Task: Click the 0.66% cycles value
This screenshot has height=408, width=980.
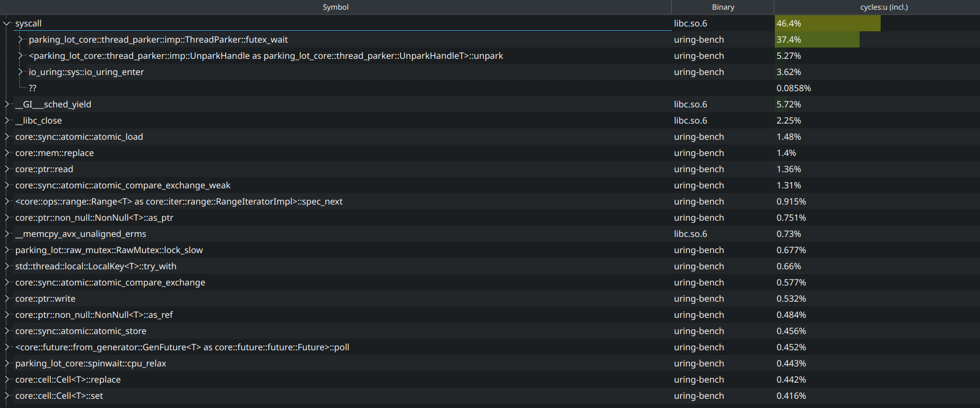Action: pos(789,266)
